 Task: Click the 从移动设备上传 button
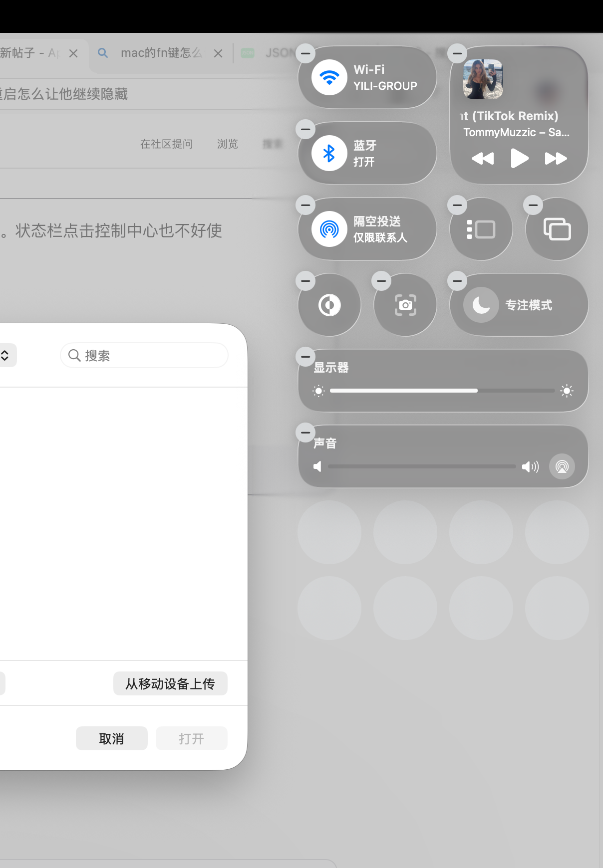pyautogui.click(x=170, y=683)
